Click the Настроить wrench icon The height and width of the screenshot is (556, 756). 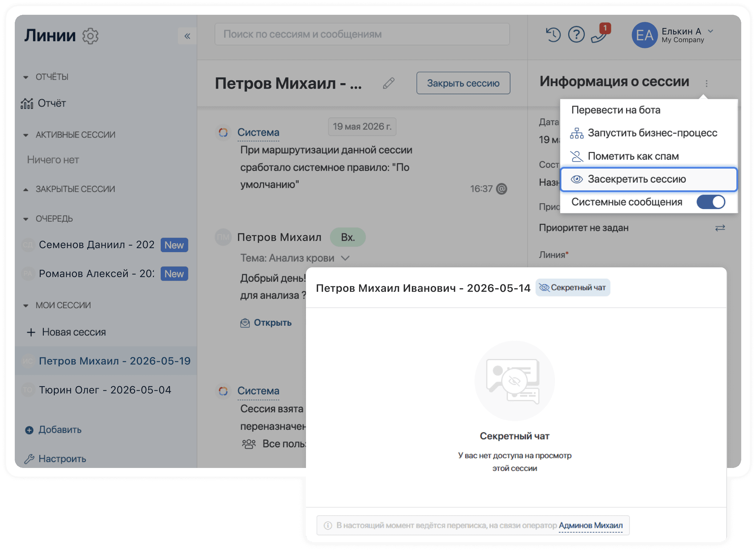29,459
